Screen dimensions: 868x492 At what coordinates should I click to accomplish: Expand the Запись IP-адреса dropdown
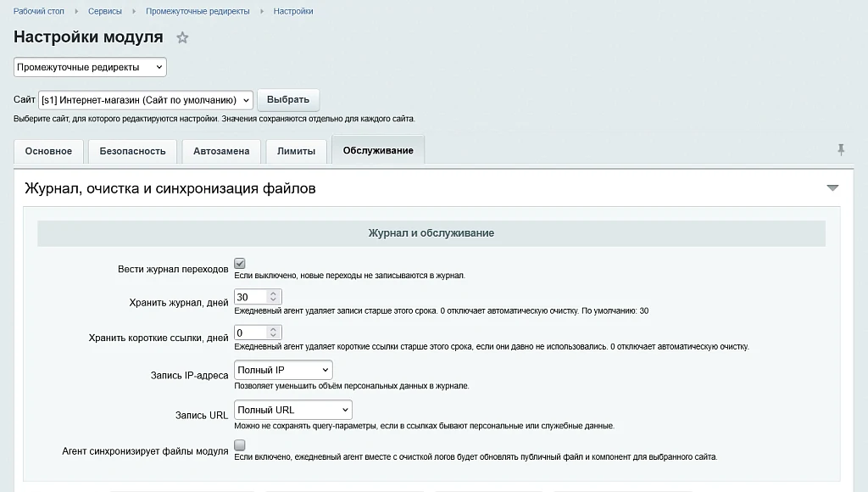[283, 370]
